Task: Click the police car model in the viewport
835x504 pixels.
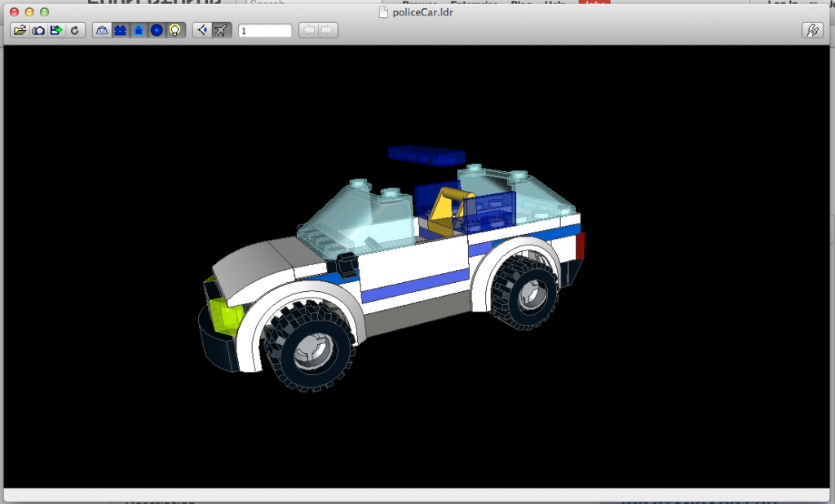Action: [391, 269]
